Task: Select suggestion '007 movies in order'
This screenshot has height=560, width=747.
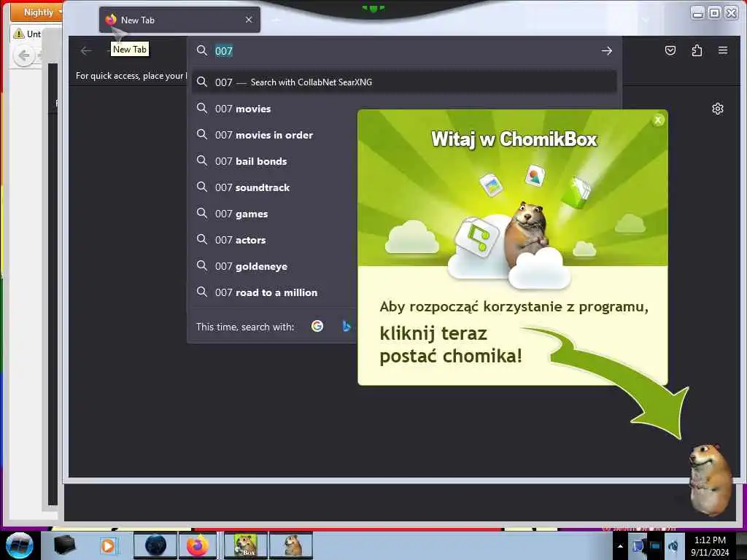Action: click(274, 135)
